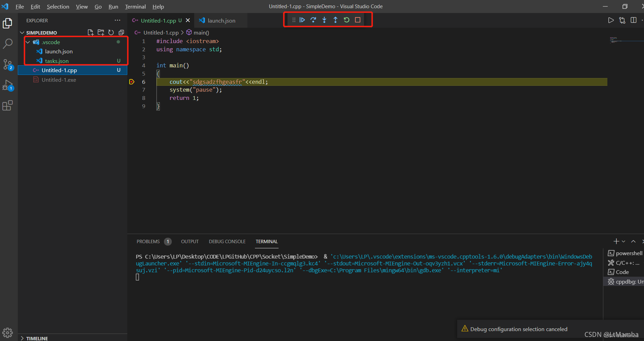Create a new folder in SIMPLEDEMO
Screen dimensions: 644x341
[x=101, y=32]
